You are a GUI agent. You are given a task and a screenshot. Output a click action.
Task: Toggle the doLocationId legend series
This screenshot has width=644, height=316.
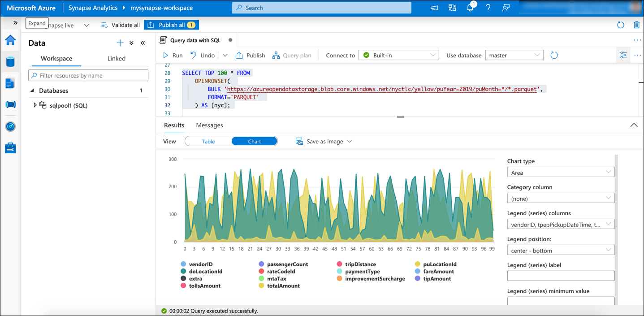click(x=201, y=272)
